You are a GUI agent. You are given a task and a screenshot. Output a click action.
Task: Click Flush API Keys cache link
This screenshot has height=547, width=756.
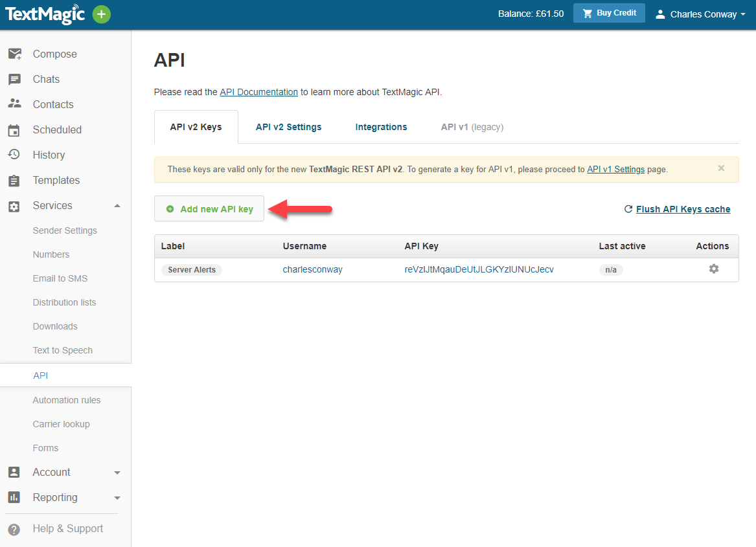tap(683, 209)
